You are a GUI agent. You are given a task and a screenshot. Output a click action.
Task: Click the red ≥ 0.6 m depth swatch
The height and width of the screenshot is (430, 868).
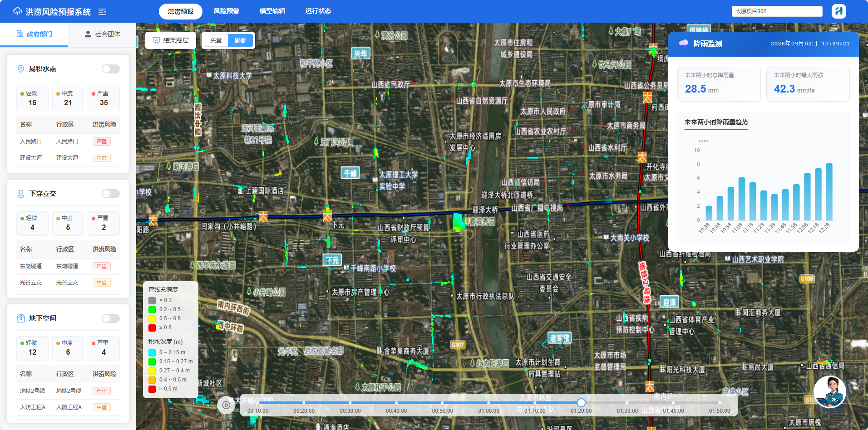click(152, 389)
